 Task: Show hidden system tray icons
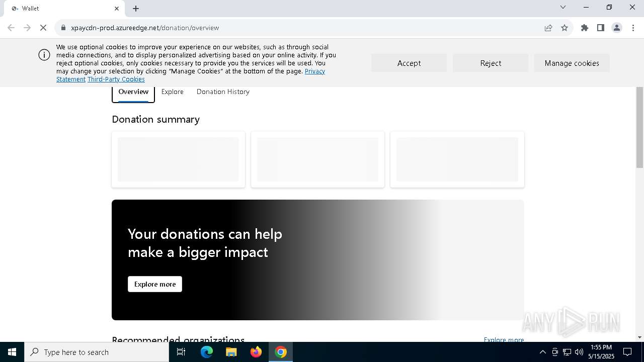542,352
